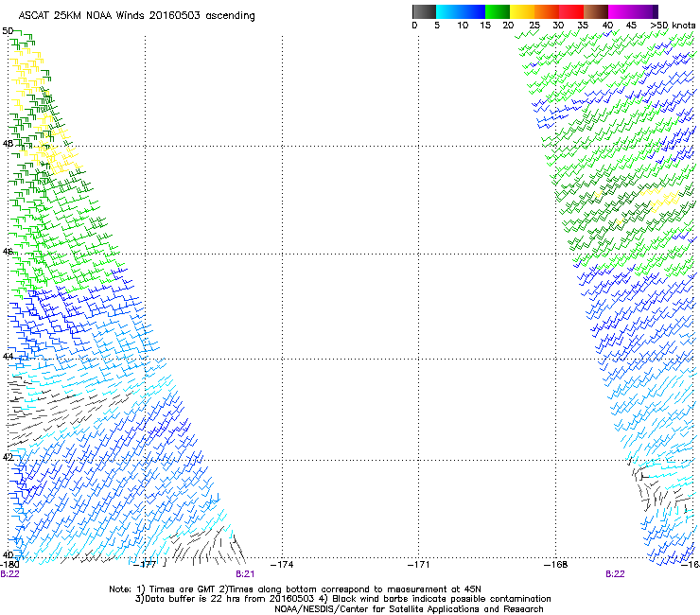Select the yellow 20-25 knots color bar segment
The height and width of the screenshot is (615, 700).
coord(522,11)
